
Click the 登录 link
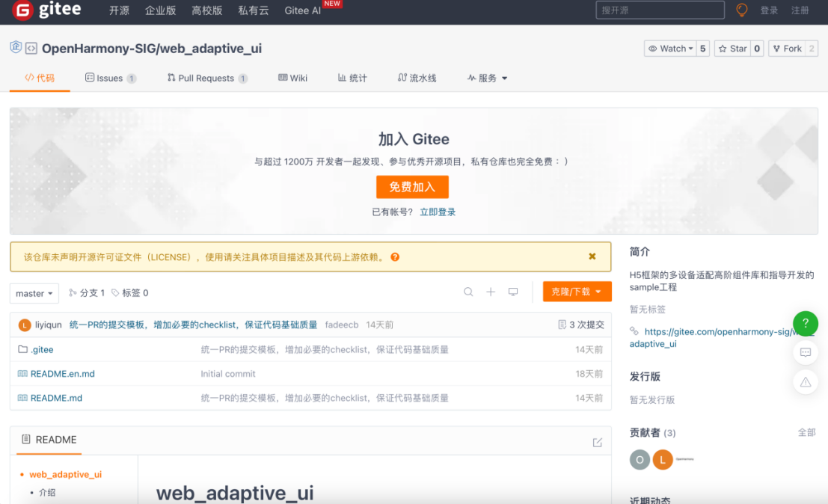tap(769, 10)
